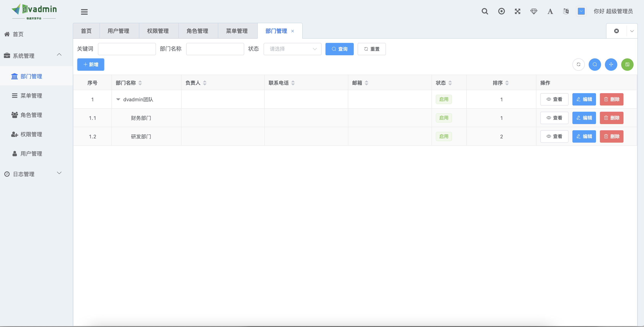Click the 重置 reset button
This screenshot has width=644, height=327.
pos(372,49)
